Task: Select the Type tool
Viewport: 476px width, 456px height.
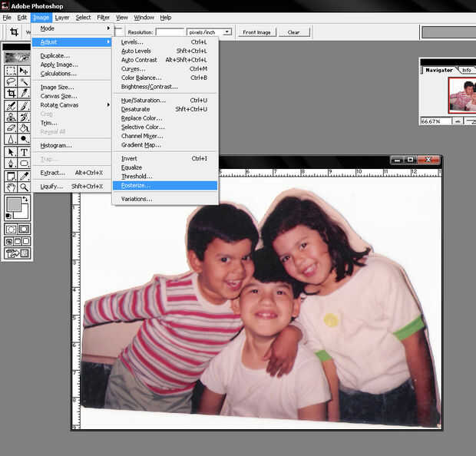Action: click(x=24, y=152)
